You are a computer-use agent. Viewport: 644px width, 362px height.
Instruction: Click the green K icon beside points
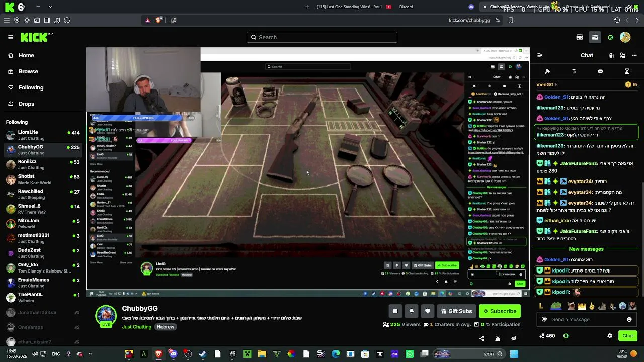click(x=566, y=336)
